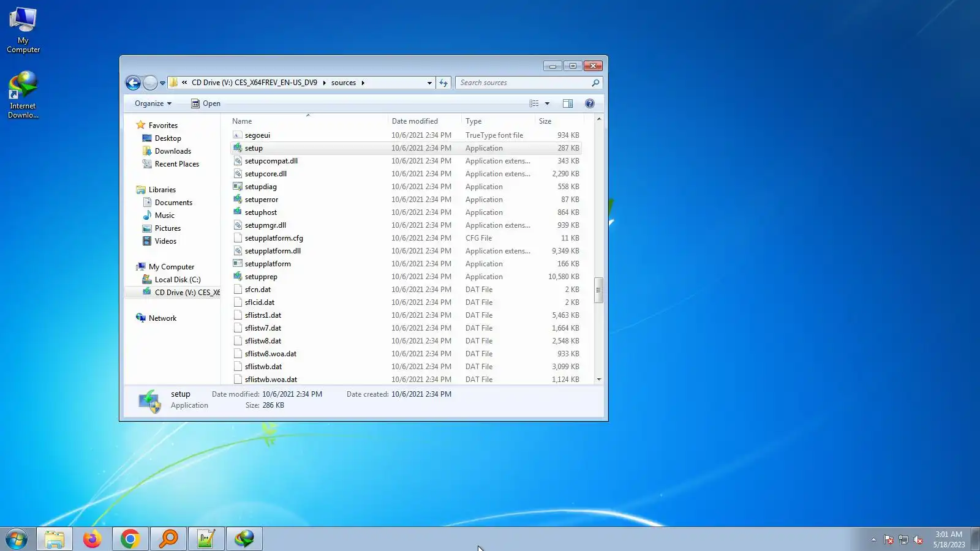
Task: Select the sflcid.dat file name
Action: (x=260, y=302)
